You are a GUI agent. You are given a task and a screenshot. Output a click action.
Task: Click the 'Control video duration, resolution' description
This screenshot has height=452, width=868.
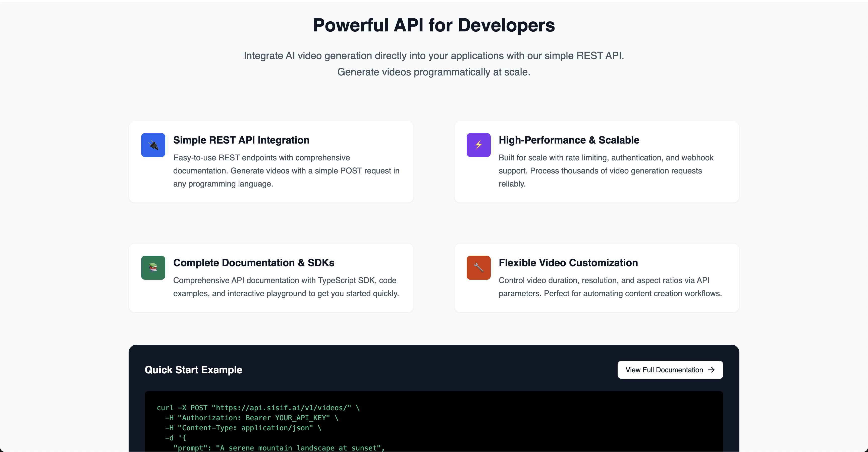[x=610, y=287]
